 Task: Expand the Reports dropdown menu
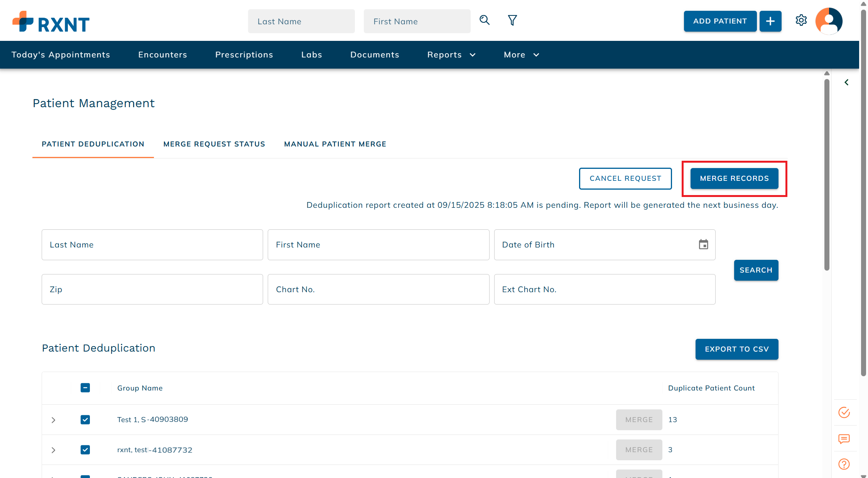pyautogui.click(x=451, y=55)
